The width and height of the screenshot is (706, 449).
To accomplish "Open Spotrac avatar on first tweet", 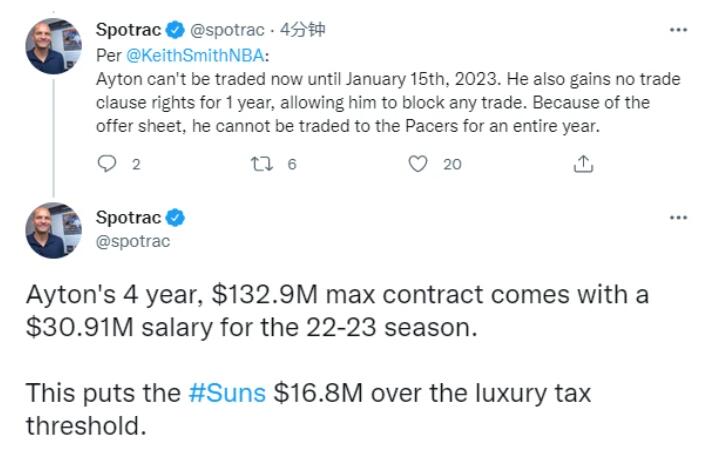I will [x=52, y=46].
